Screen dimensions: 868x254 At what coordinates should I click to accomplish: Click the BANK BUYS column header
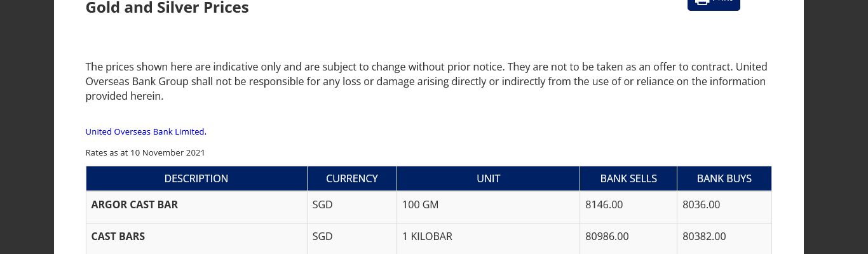tap(724, 179)
